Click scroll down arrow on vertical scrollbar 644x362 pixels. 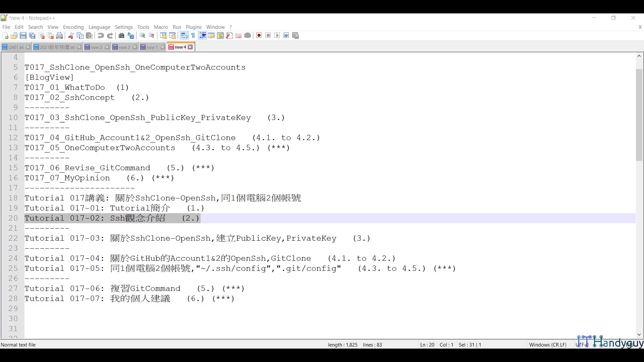639,335
